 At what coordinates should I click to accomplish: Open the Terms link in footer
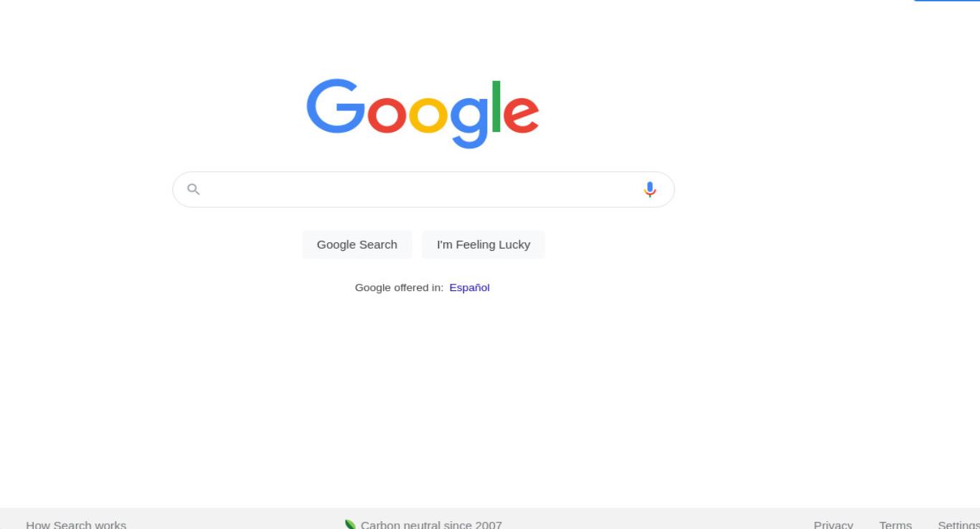pyautogui.click(x=895, y=525)
